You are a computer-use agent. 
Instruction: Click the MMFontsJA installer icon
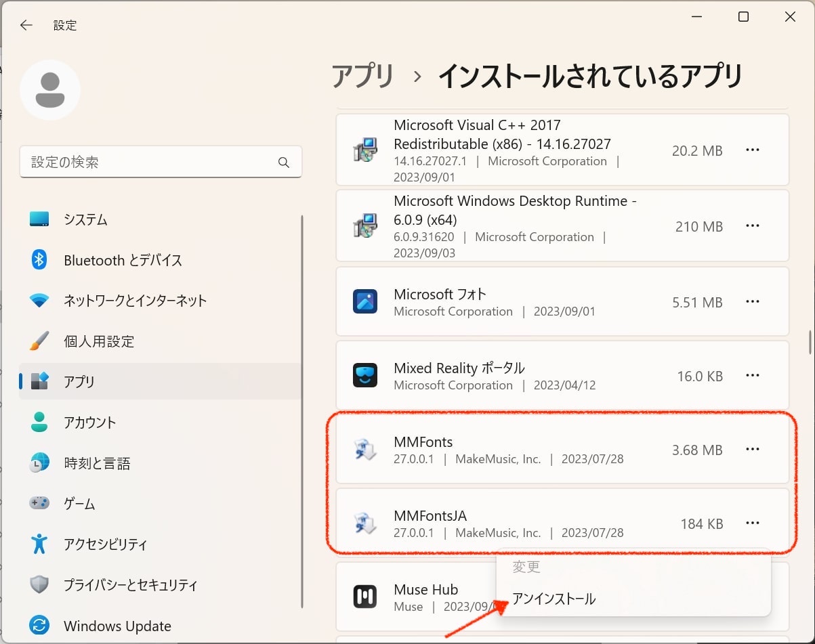click(365, 523)
